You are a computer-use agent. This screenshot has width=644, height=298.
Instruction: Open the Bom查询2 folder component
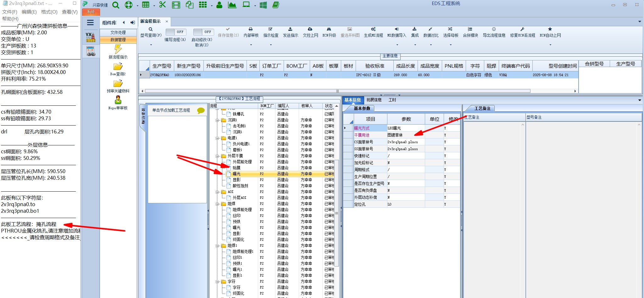(x=118, y=69)
